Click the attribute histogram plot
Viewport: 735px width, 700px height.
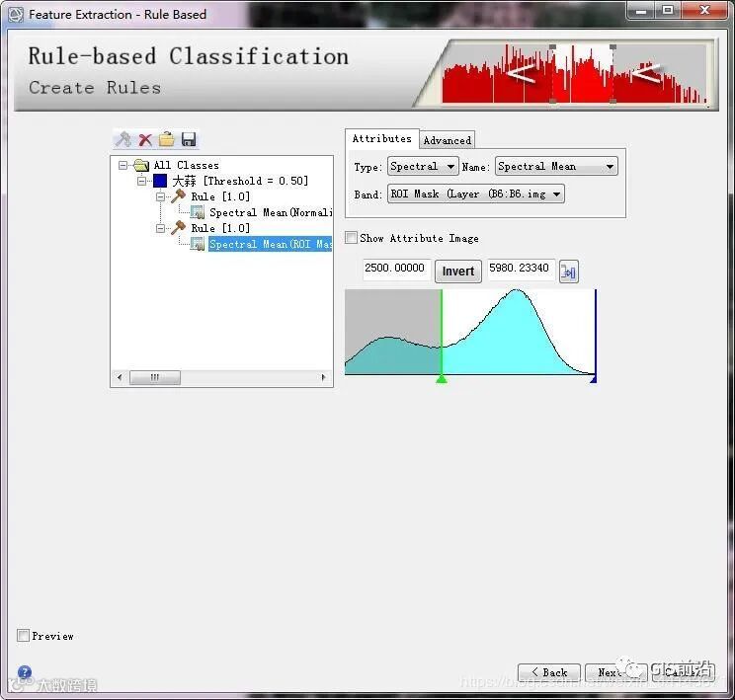[470, 332]
